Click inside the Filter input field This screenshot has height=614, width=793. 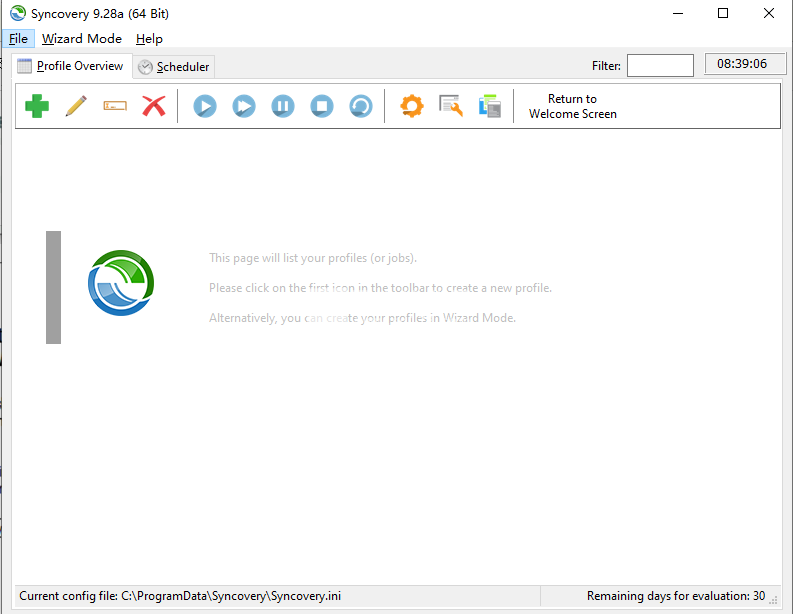coord(660,66)
